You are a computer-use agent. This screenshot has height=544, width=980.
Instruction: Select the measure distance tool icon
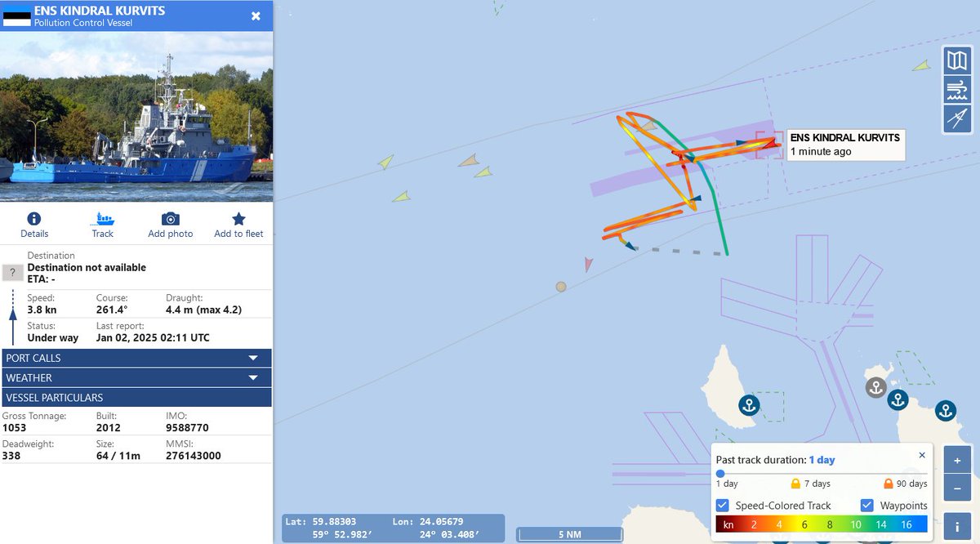[x=956, y=118]
